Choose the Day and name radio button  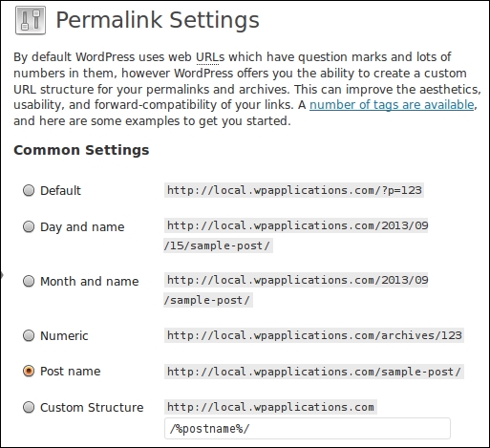[x=29, y=226]
